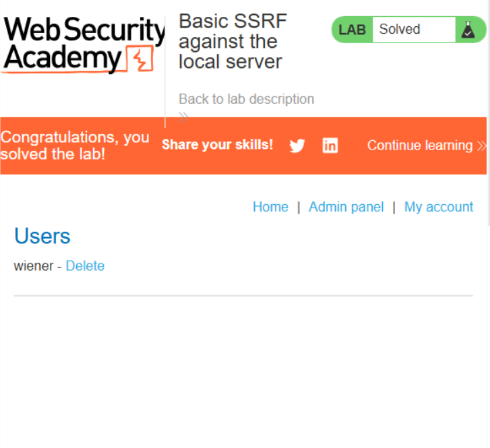The image size is (490, 448).
Task: Click the wiener username text
Action: coord(33,266)
